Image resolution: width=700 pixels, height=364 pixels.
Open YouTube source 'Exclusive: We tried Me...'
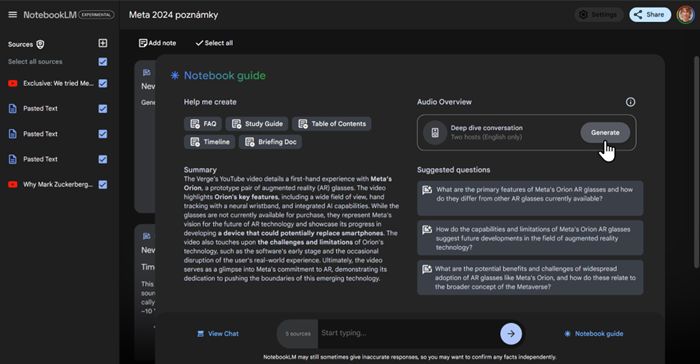58,84
